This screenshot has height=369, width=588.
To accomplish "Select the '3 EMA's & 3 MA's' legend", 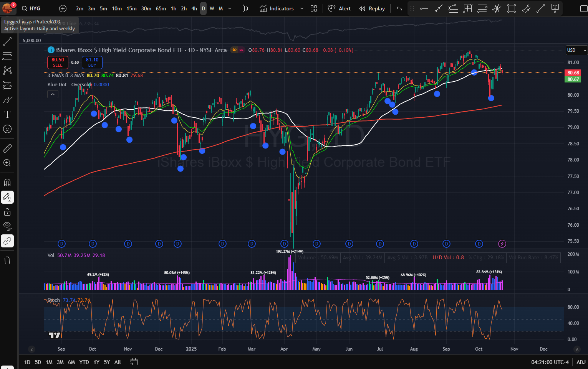I will pos(66,76).
